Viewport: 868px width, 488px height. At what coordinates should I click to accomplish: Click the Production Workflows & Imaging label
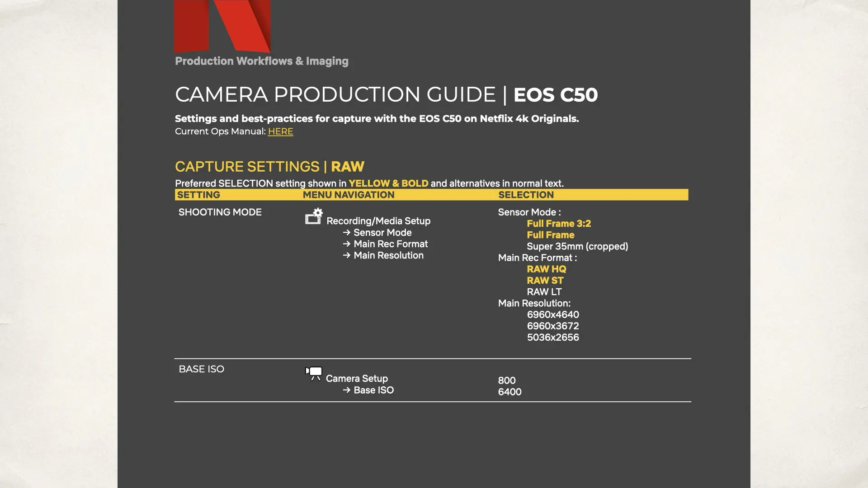point(261,61)
